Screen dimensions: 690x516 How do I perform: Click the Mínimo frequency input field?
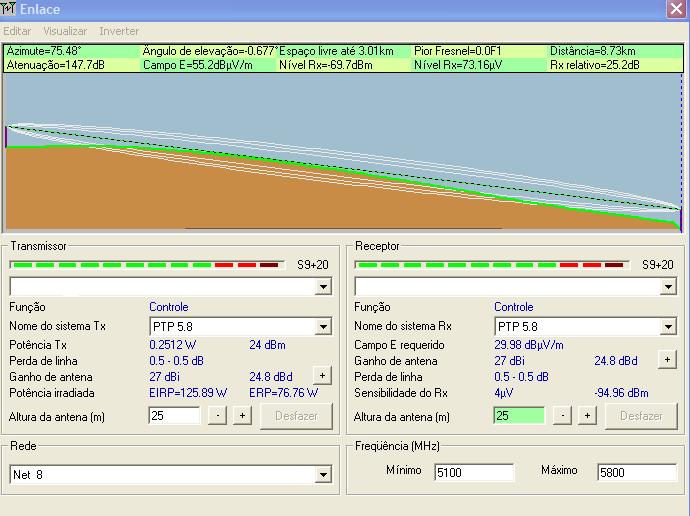(x=474, y=472)
